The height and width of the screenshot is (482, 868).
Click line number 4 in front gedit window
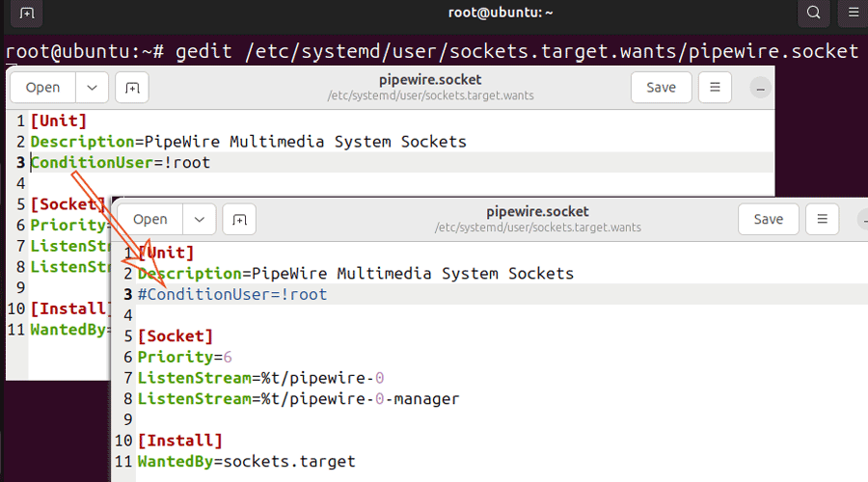(x=128, y=315)
